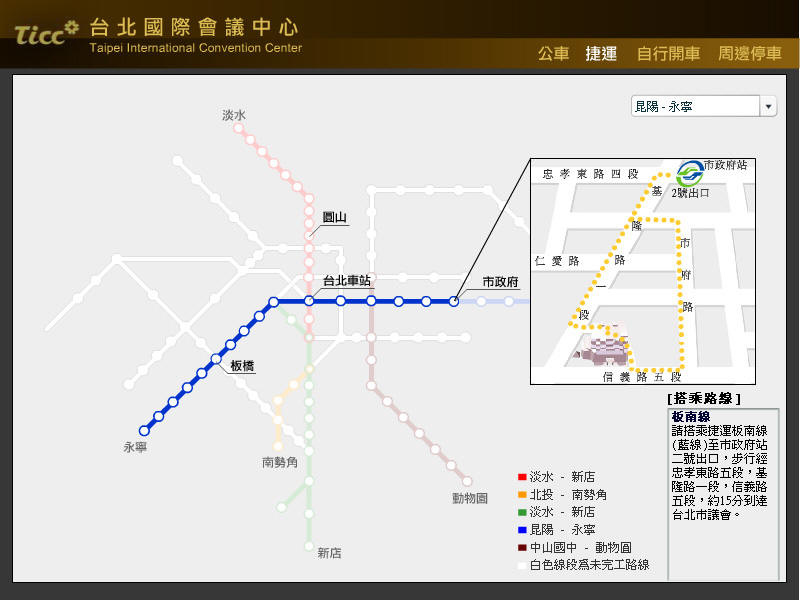Click the 永寧 terminus circle on the blue line
800x600 pixels.
144,431
